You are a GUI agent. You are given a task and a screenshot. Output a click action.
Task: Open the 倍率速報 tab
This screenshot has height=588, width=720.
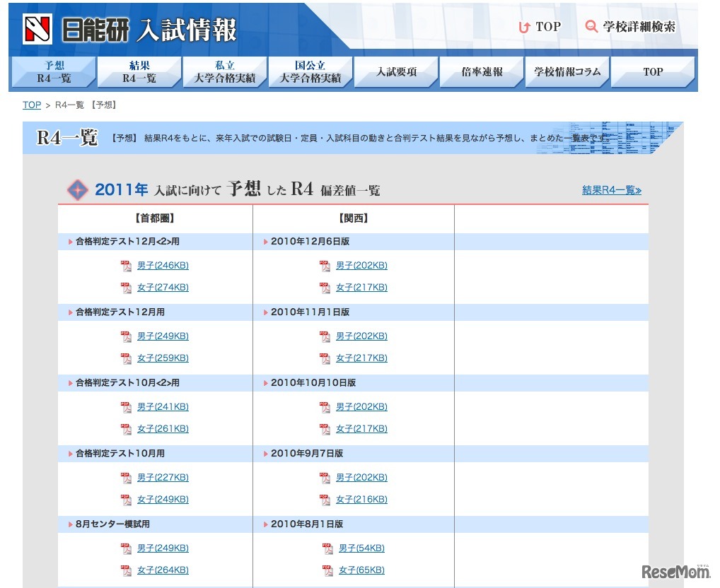pos(482,71)
